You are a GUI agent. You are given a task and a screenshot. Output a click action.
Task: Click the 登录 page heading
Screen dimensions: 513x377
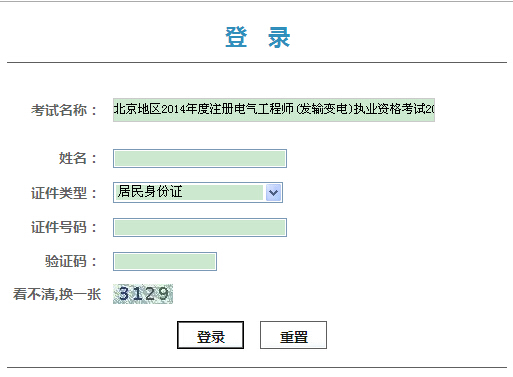[258, 37]
